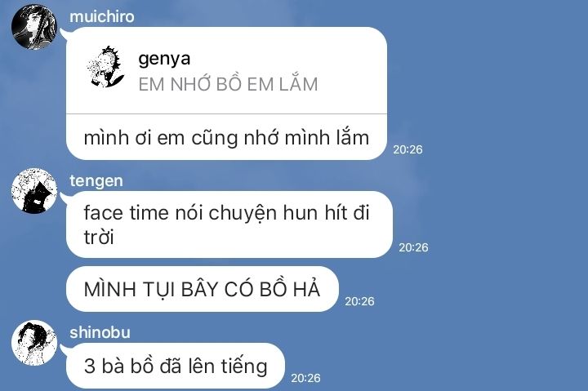
Task: Select the sender name tengen
Action: 96,180
